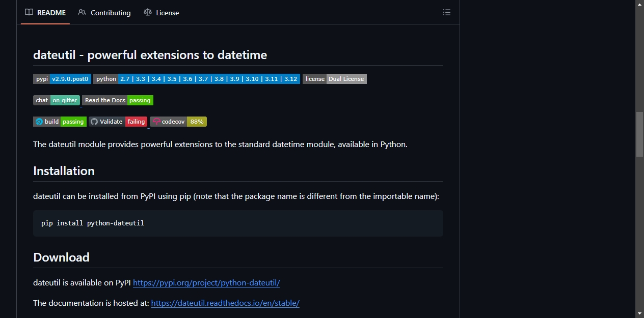644x318 pixels.
Task: Follow the dateutil.readthedocs.io stable link
Action: pos(225,303)
